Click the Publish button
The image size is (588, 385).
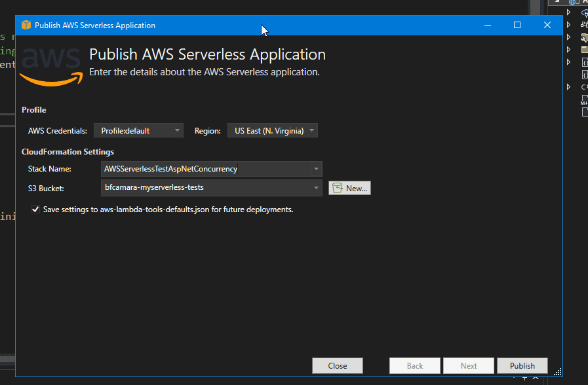pos(522,366)
